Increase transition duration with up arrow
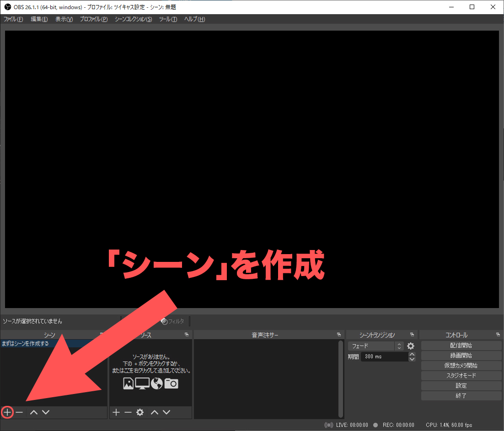 tap(412, 354)
